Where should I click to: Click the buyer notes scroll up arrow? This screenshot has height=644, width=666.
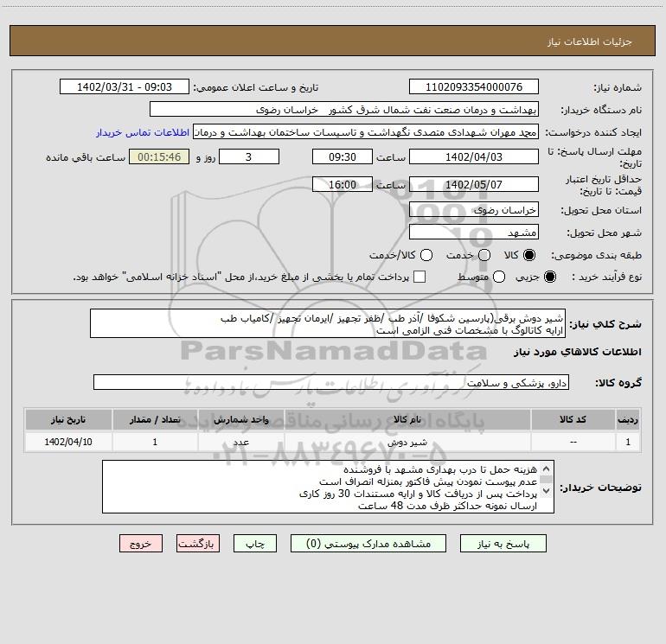[x=547, y=469]
